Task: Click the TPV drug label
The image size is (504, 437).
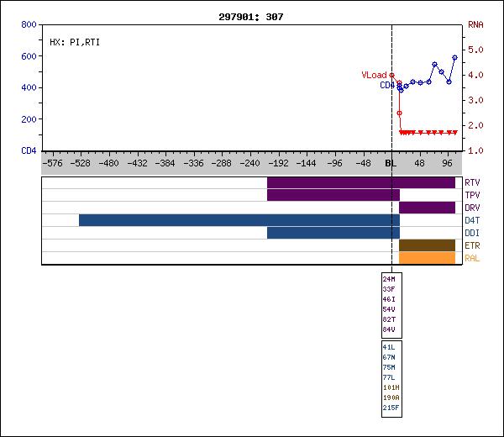Action: tap(472, 195)
